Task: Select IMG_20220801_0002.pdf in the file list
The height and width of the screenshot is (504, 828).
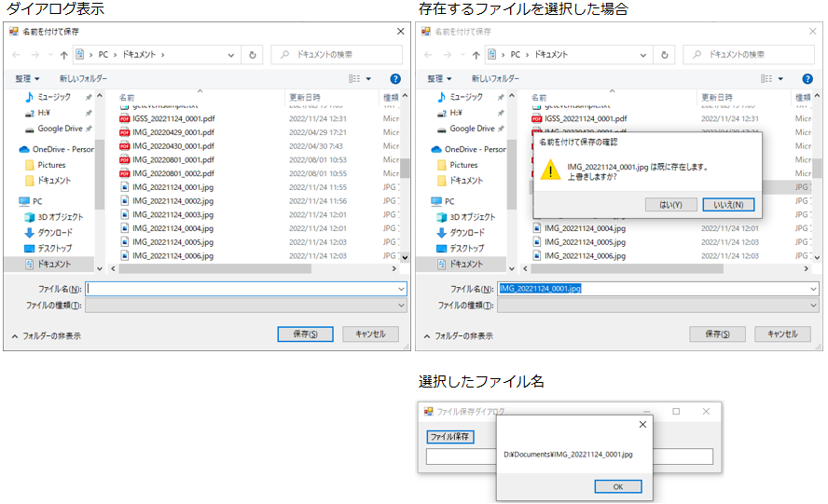Action: [x=172, y=173]
